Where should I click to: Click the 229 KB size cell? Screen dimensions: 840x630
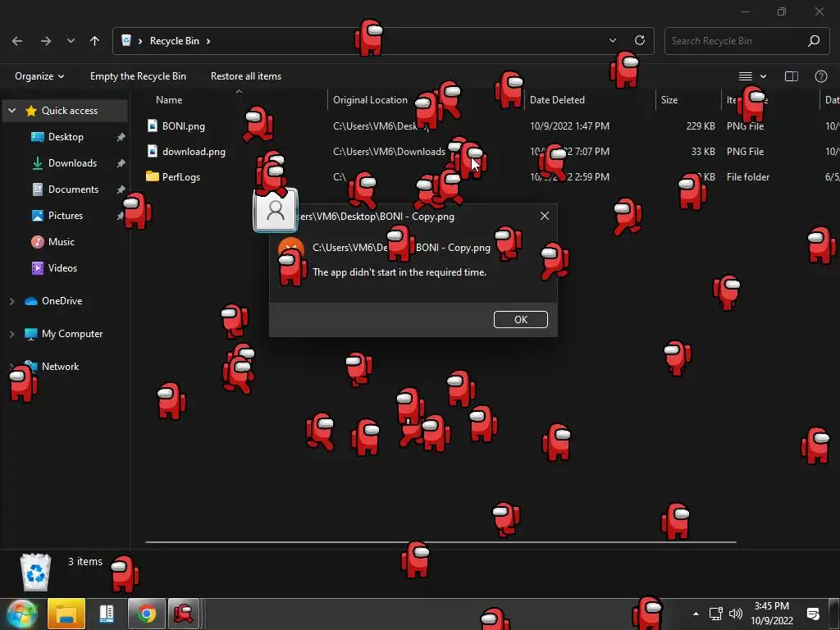(701, 126)
